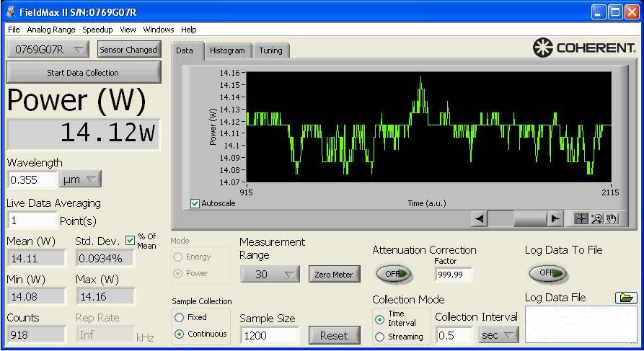This screenshot has width=644, height=351.
Task: Click the Attenuation Factor 999.99 field
Action: (453, 274)
